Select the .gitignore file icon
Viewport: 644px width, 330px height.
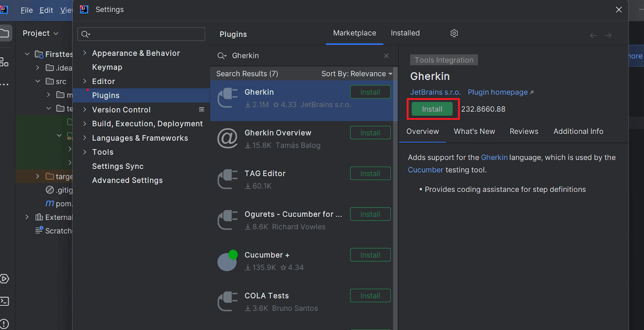click(50, 190)
